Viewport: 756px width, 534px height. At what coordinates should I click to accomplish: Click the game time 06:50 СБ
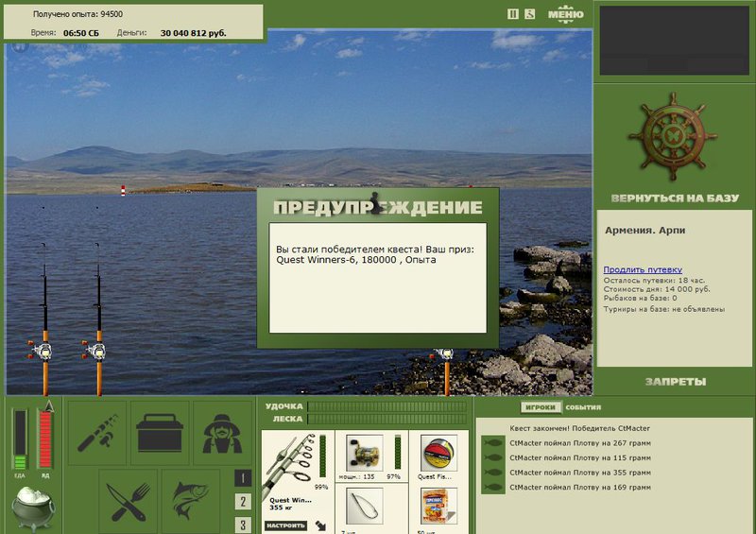81,33
